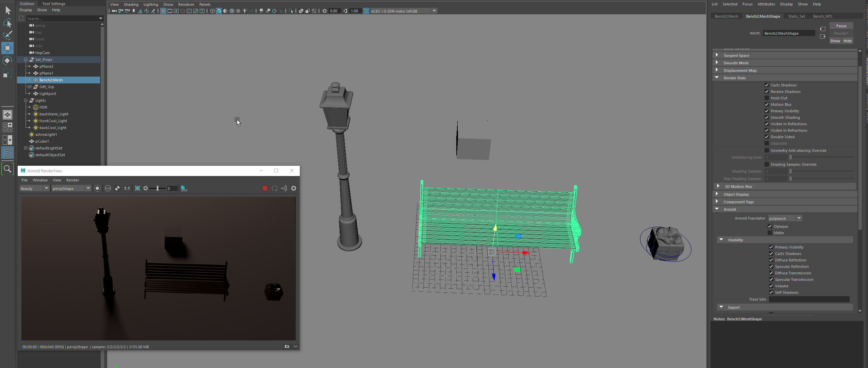This screenshot has height=368, width=868.
Task: Toggle crop region icon in RenderView
Action: click(x=137, y=188)
